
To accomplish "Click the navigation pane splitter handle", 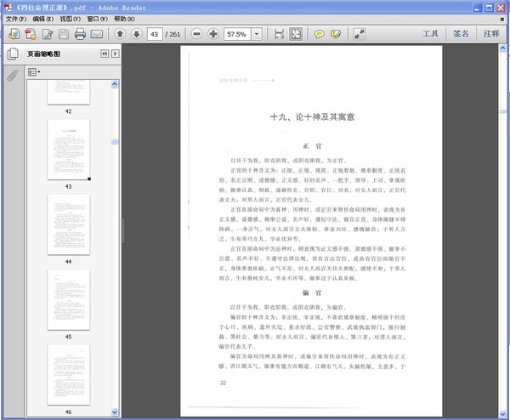I will tap(123, 231).
